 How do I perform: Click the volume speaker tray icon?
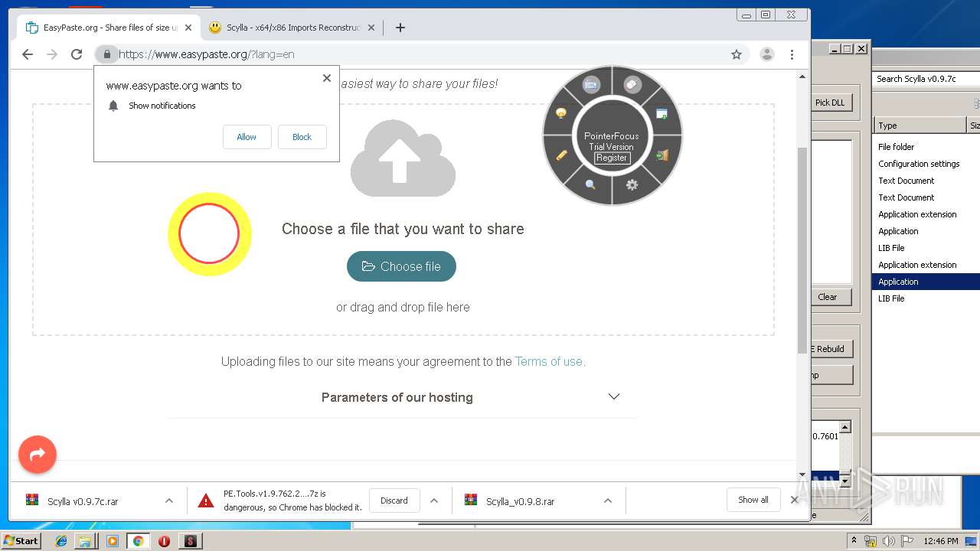pos(889,541)
